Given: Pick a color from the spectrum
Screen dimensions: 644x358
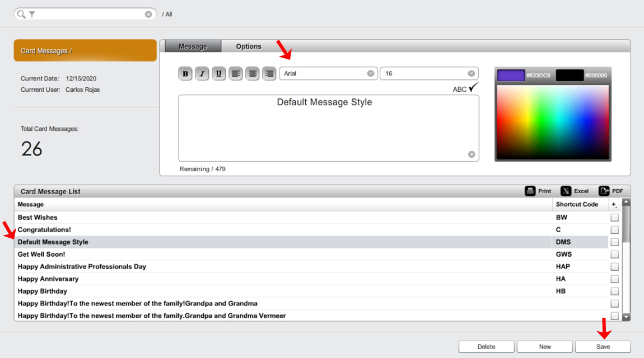Looking at the screenshot, I should coord(553,122).
